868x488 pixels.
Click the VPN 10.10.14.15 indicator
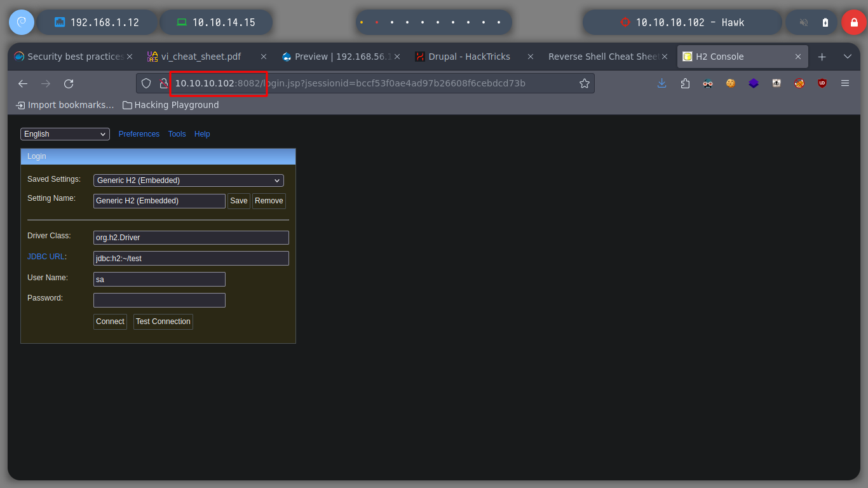click(216, 22)
